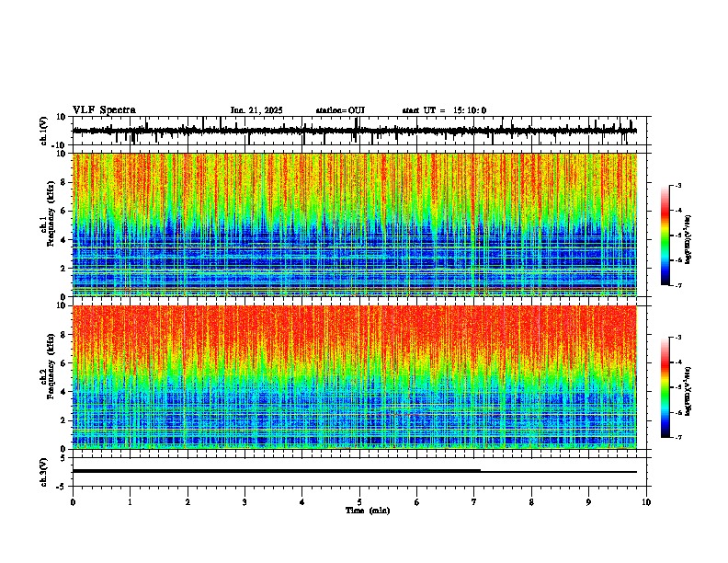Click the log(PSD) units label beside ch.2 color bar

[x=688, y=391]
